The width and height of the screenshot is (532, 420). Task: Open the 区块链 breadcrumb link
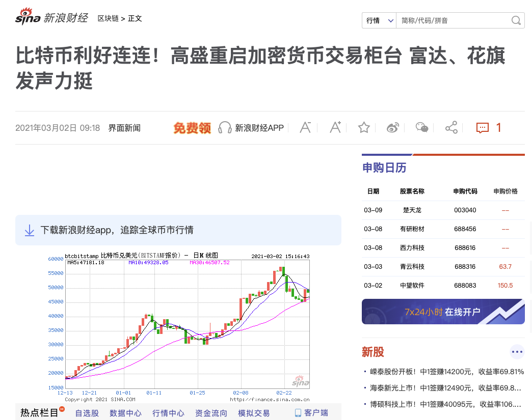pos(108,18)
